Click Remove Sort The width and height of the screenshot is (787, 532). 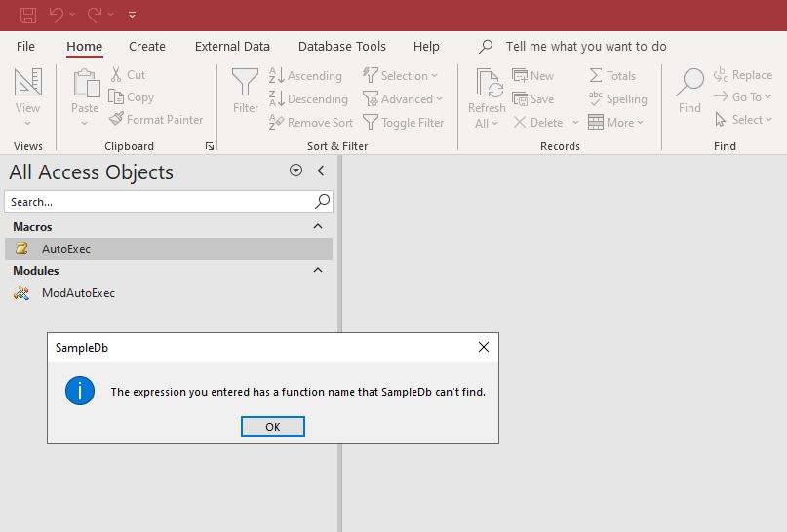(x=311, y=123)
